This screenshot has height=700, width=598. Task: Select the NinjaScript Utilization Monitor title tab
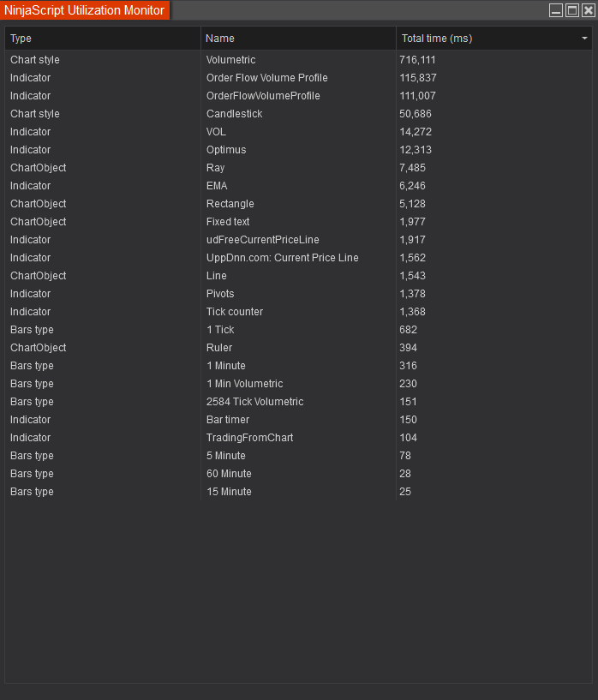pos(85,10)
